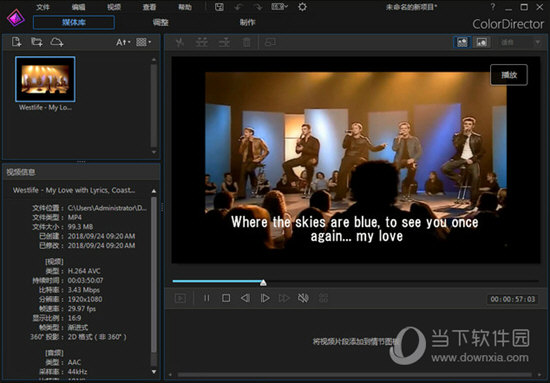This screenshot has width=550, height=383.
Task: Click the audio type AAC value
Action: pyautogui.click(x=74, y=362)
